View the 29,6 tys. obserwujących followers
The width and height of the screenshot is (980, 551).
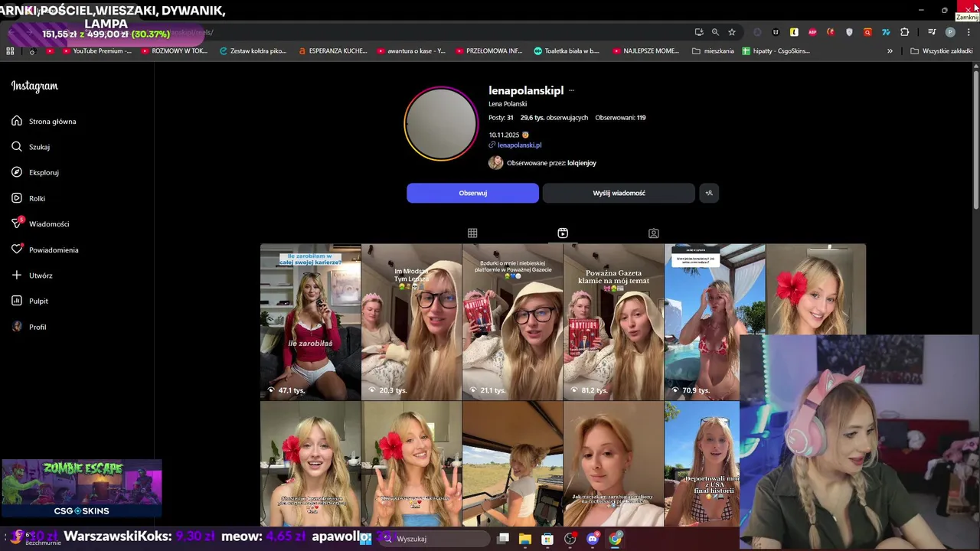tap(554, 118)
